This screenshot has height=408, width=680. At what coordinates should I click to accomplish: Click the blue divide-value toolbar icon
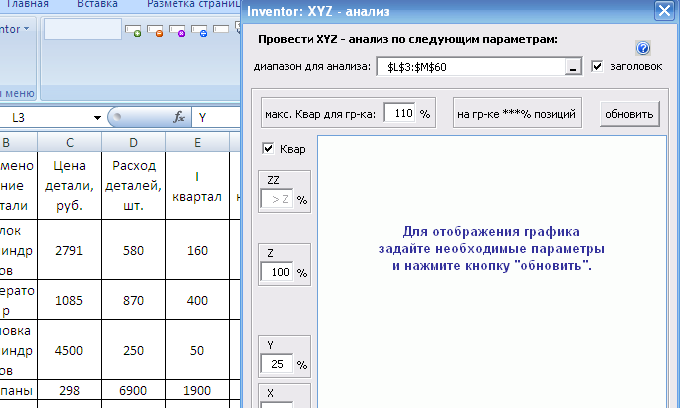pyautogui.click(x=199, y=30)
